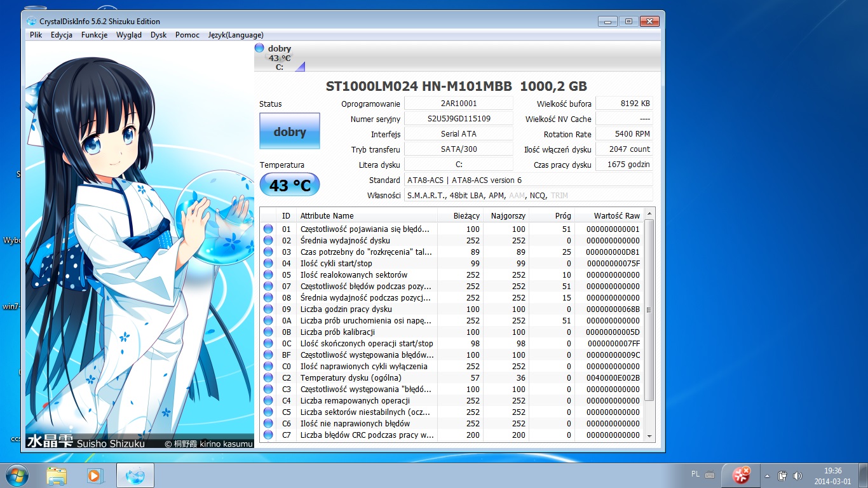Click the status orb for attribute 0C
The image size is (868, 488).
[268, 343]
